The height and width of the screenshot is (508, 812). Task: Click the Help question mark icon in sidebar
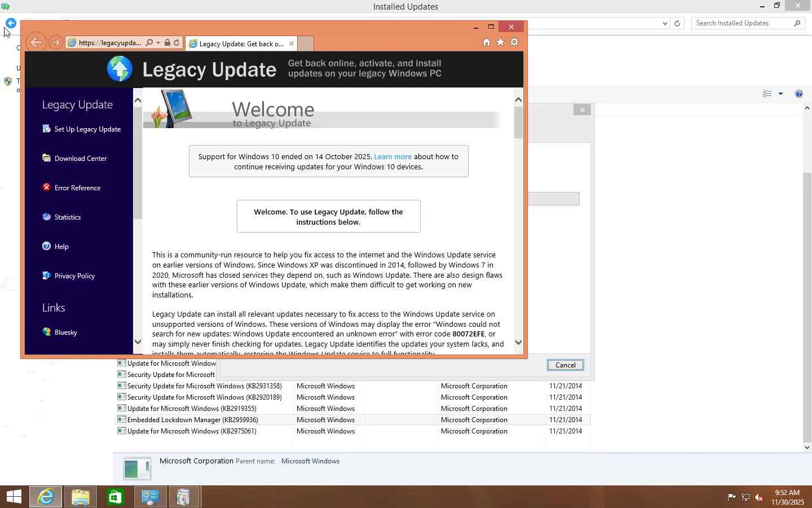click(46, 246)
